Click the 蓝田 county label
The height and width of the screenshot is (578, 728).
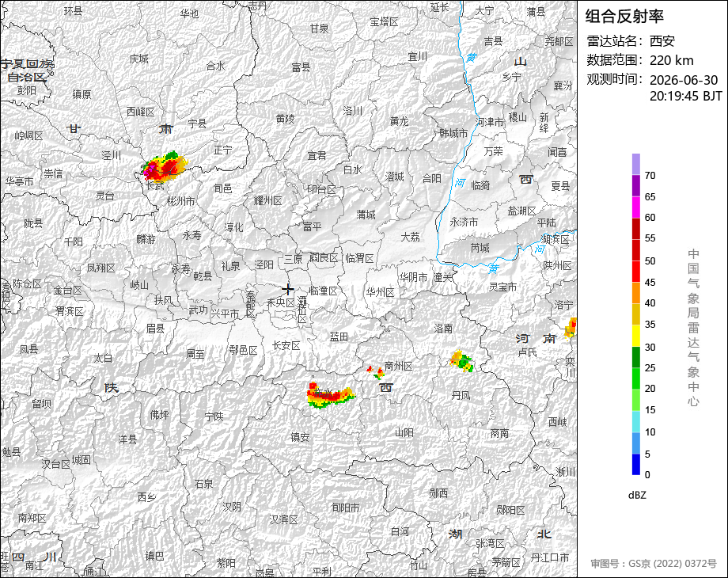click(x=339, y=337)
